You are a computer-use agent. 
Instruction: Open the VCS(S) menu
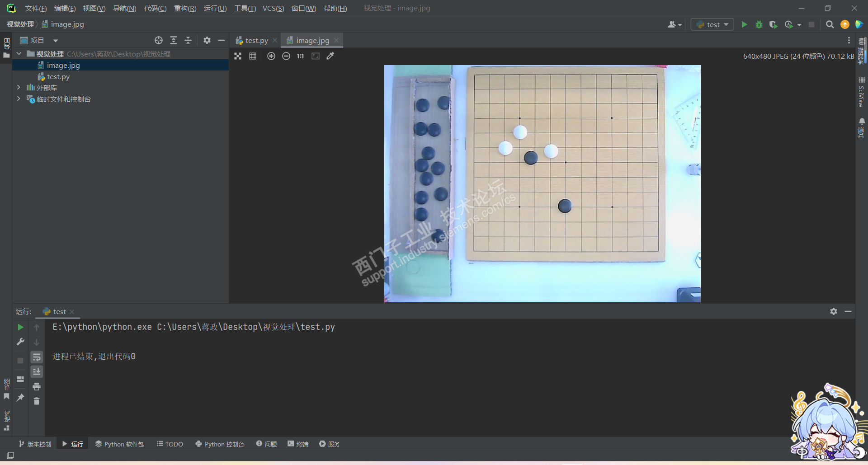[274, 9]
